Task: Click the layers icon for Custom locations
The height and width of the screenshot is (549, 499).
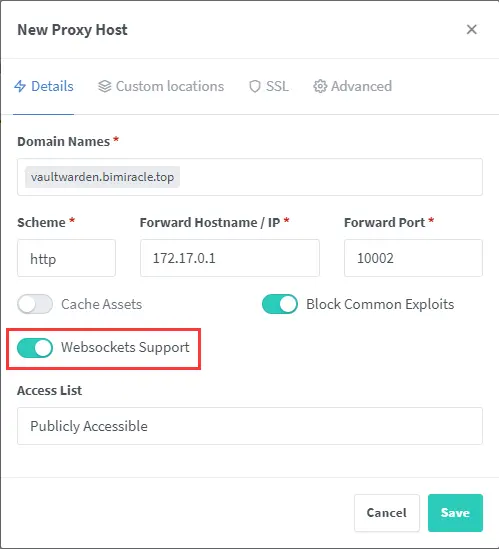Action: [x=104, y=86]
